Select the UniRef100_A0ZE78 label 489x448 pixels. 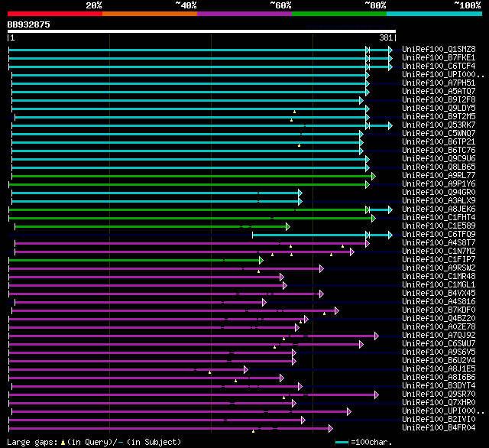pos(439,327)
